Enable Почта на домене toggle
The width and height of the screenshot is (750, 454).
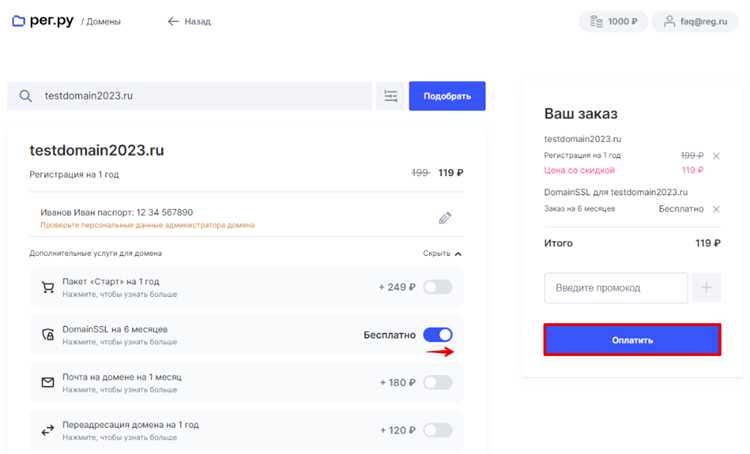pyautogui.click(x=438, y=382)
